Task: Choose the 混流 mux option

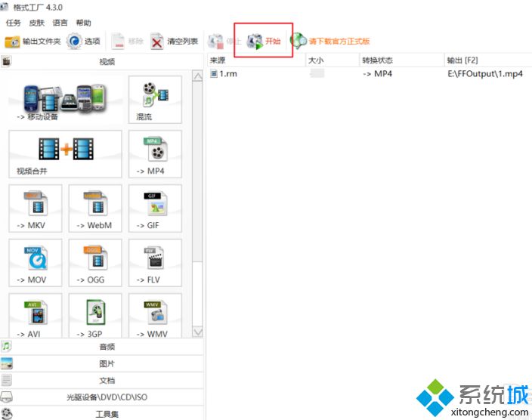Action: pos(155,100)
